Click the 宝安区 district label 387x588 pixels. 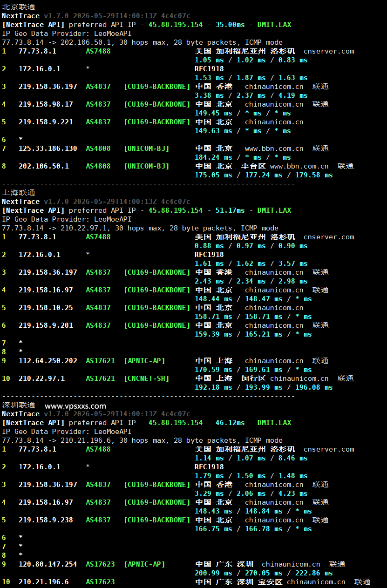[270, 582]
